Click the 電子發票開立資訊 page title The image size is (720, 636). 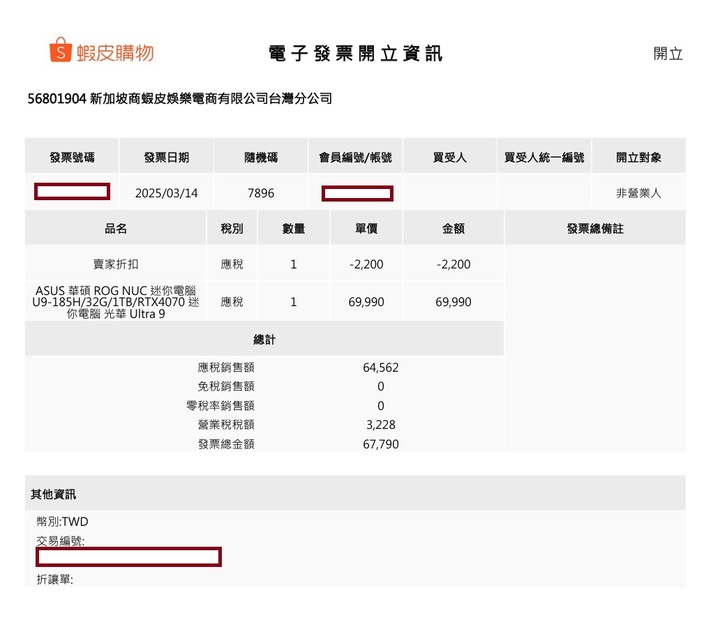355,54
